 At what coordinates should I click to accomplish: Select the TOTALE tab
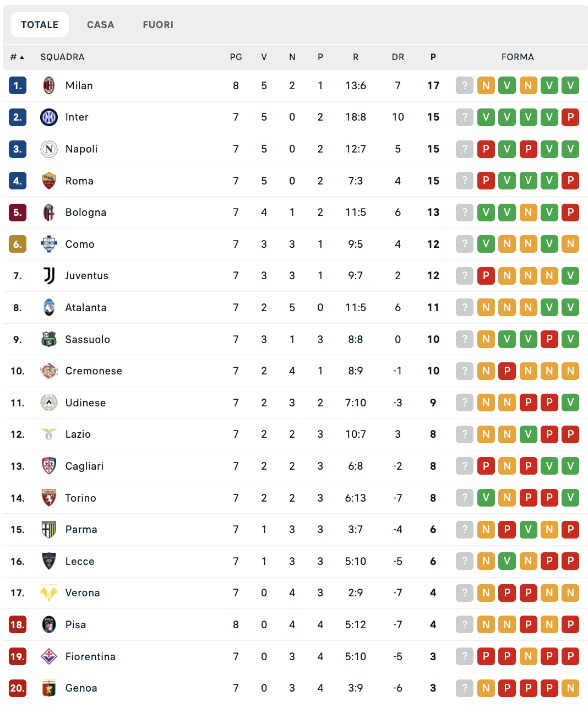[40, 25]
